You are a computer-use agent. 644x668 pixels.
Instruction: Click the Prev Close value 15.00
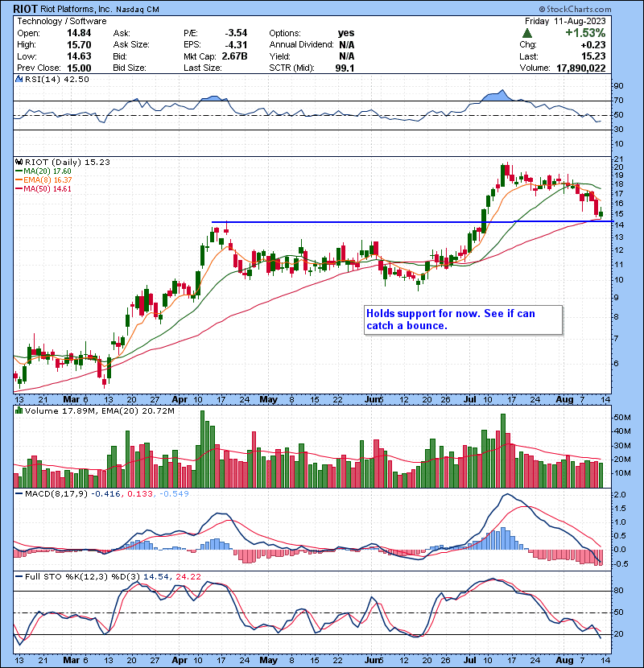[79, 68]
